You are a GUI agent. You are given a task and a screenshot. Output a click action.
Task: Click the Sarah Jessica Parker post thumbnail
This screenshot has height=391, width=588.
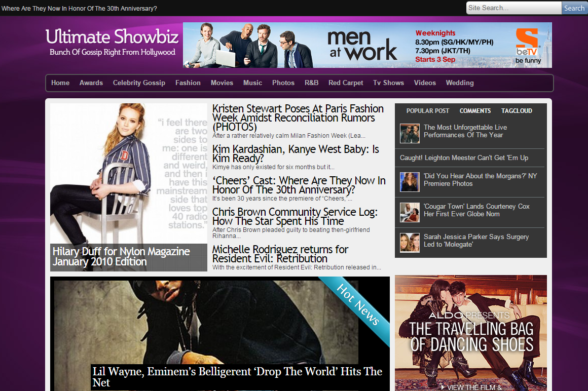[x=410, y=243]
